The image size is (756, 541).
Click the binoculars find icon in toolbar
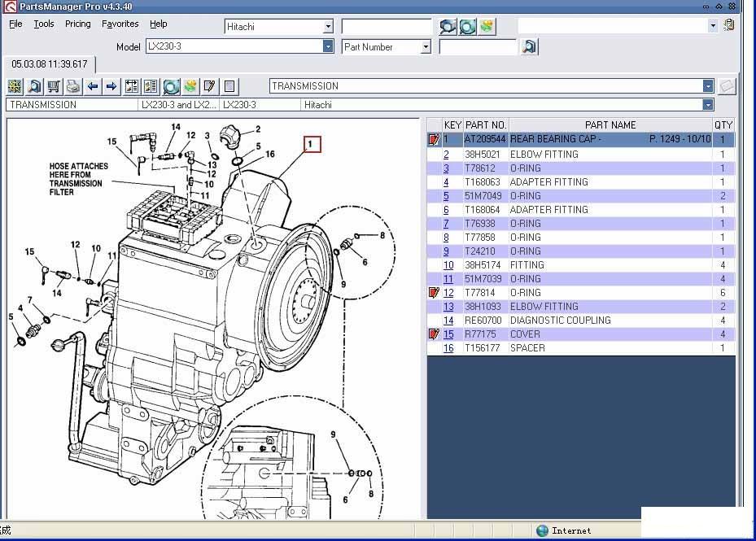coord(34,86)
